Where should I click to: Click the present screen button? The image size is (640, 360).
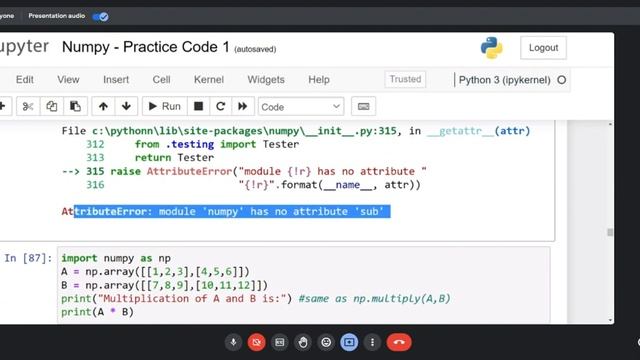[x=349, y=342]
